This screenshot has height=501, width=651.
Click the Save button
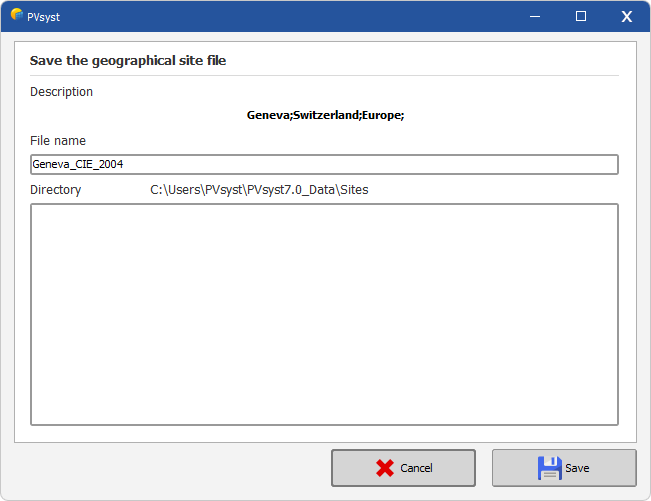pyautogui.click(x=564, y=468)
